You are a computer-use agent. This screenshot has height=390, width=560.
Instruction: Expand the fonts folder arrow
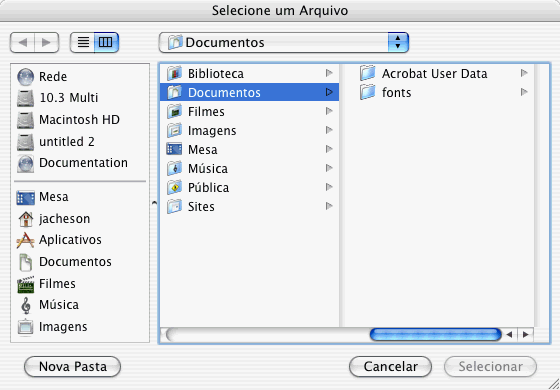(x=524, y=92)
